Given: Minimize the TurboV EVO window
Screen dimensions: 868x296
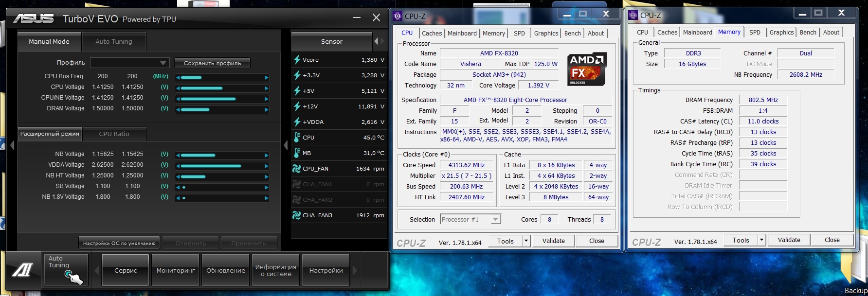Looking at the screenshot, I should coord(357,18).
